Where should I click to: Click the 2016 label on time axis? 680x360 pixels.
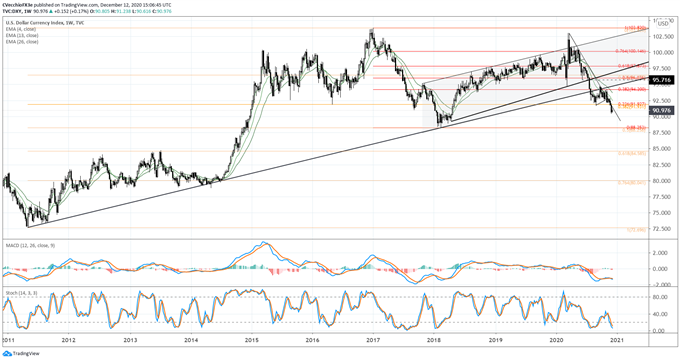pyautogui.click(x=313, y=340)
